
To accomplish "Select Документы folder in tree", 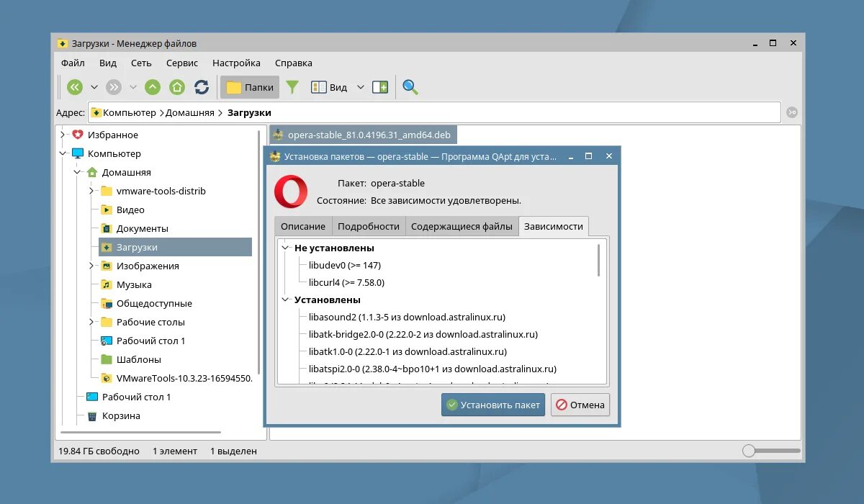I will (143, 228).
